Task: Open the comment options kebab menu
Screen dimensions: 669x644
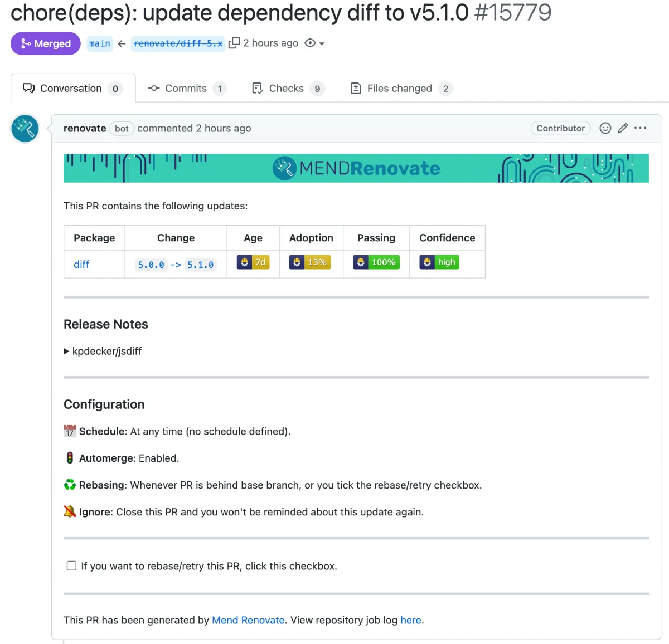Action: point(640,128)
